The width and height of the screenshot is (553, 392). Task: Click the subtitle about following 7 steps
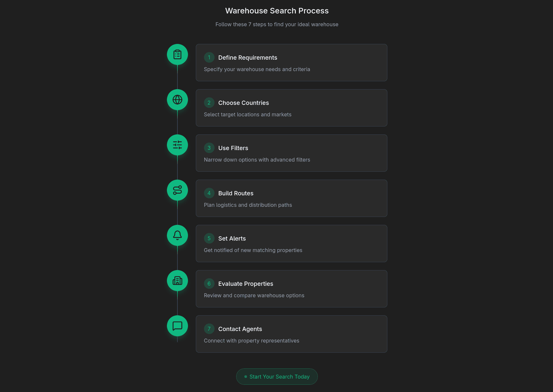point(276,24)
